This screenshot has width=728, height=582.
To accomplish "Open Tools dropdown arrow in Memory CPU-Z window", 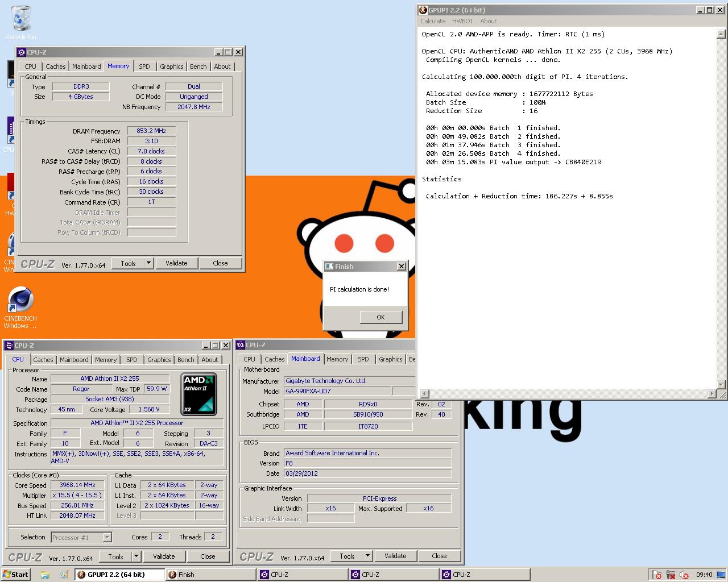I will (x=148, y=263).
